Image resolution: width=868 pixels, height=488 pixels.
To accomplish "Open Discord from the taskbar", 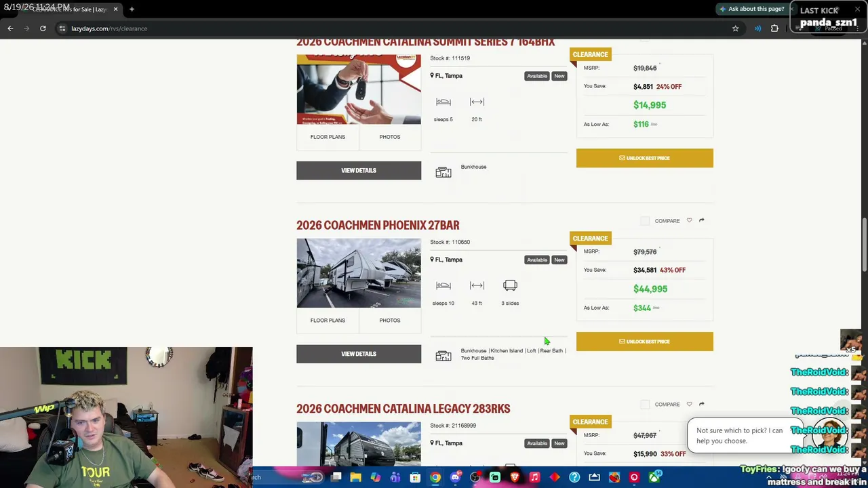I will 455,477.
